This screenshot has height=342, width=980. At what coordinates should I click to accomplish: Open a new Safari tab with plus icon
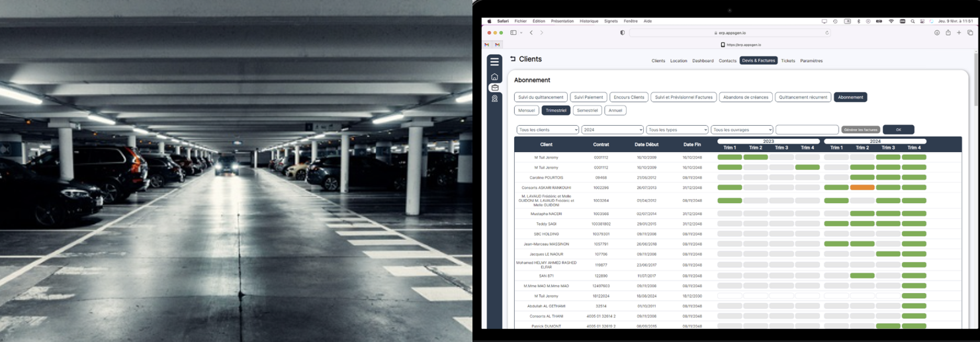[959, 32]
